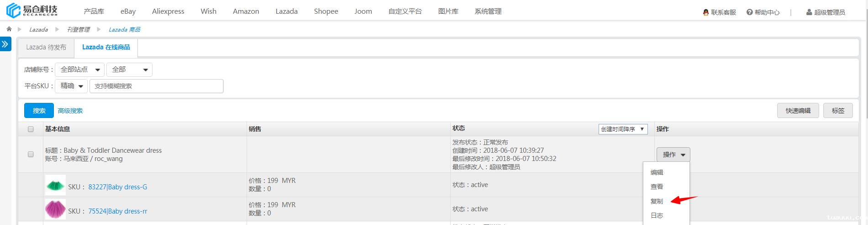868x225 pixels.
Task: Open the 操作 actions dropdown button
Action: (673, 155)
